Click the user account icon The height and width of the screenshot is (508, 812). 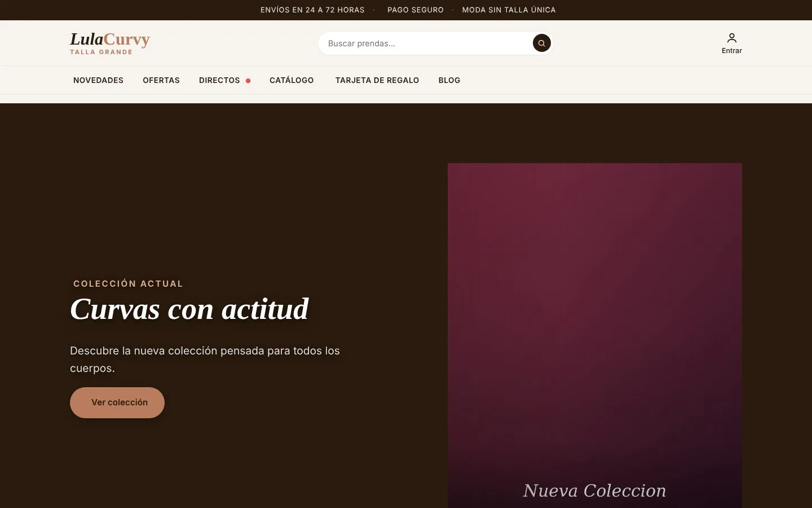tap(731, 38)
